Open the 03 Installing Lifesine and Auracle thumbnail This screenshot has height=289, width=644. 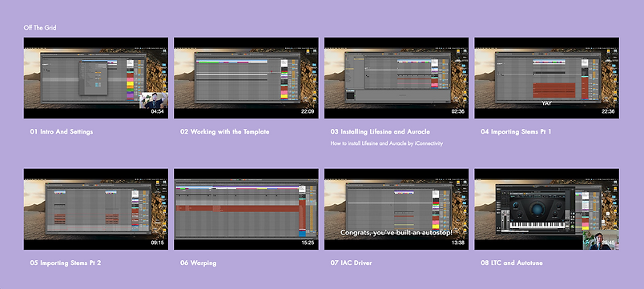click(x=396, y=78)
